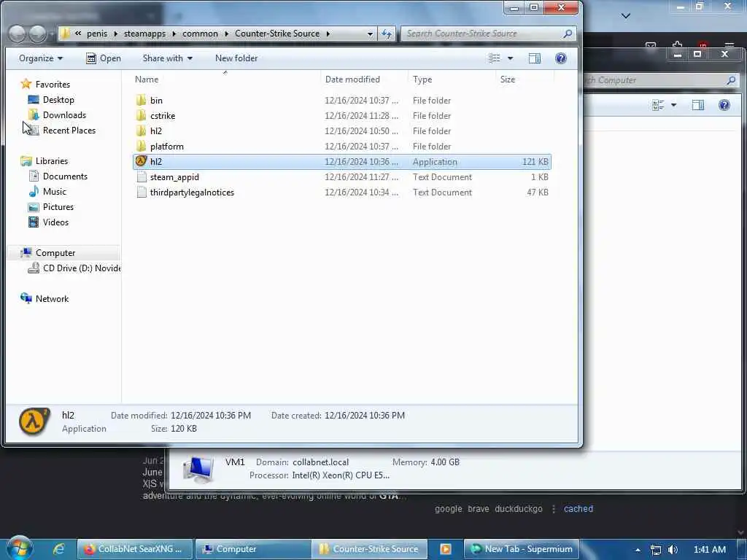
Task: Open Videos library
Action: pyautogui.click(x=55, y=222)
